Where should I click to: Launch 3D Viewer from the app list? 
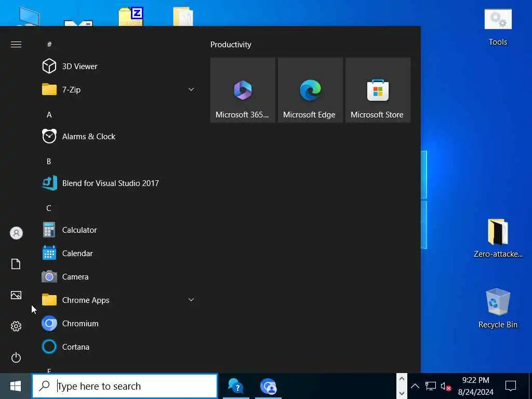(118, 66)
